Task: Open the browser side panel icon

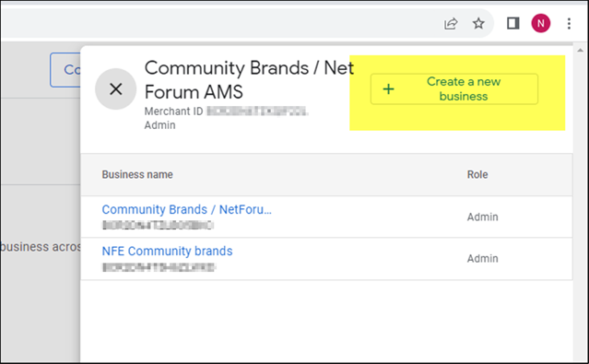Action: (x=513, y=23)
